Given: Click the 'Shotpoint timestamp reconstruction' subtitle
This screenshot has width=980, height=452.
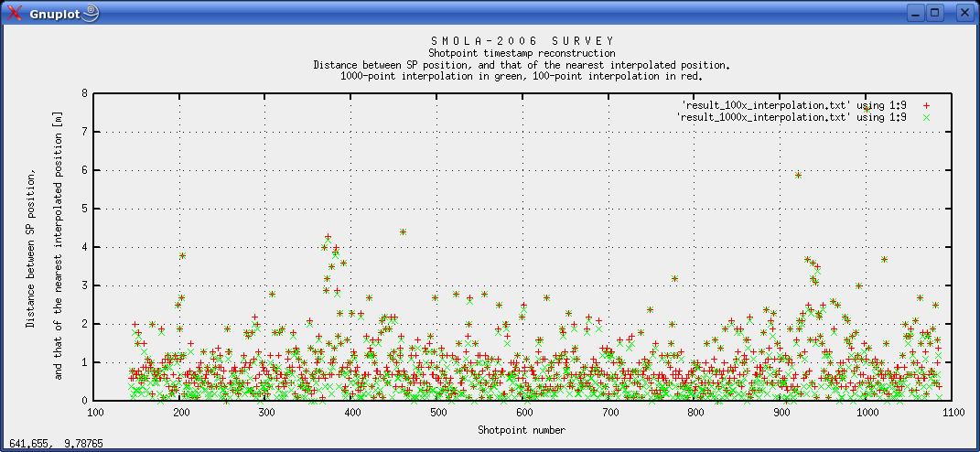Looking at the screenshot, I should (522, 53).
